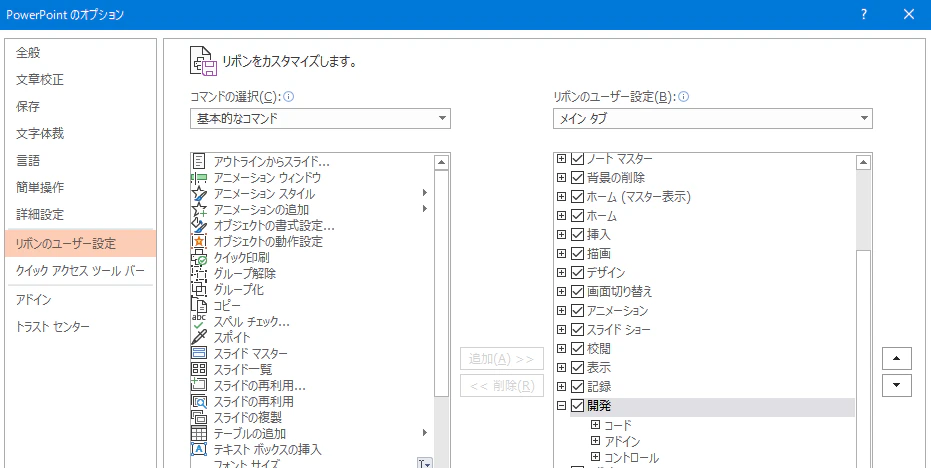Select the スライド一覧 grid icon

point(200,369)
